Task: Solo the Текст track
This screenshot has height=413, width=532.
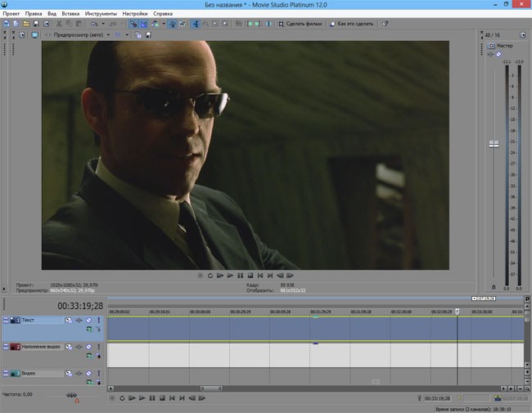Action: 99,320
